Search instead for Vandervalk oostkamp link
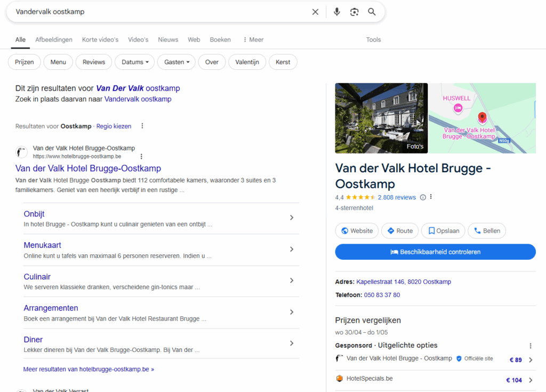 point(138,99)
